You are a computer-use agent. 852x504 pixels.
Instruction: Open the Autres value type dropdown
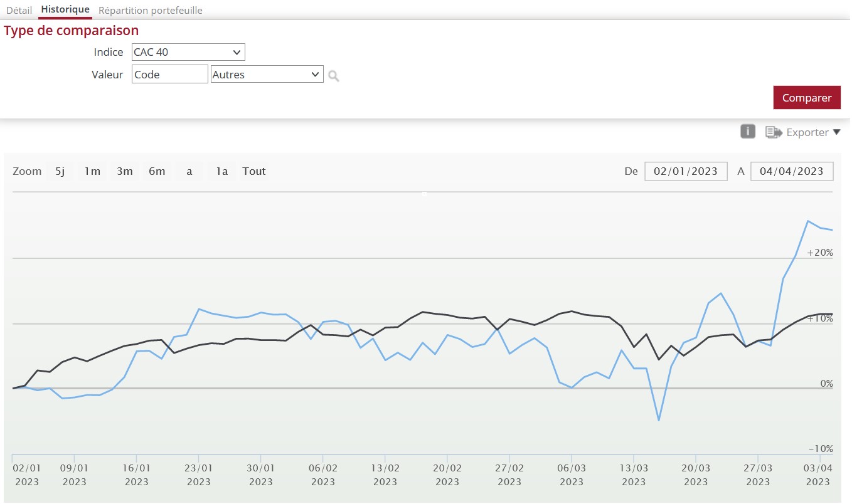point(267,75)
